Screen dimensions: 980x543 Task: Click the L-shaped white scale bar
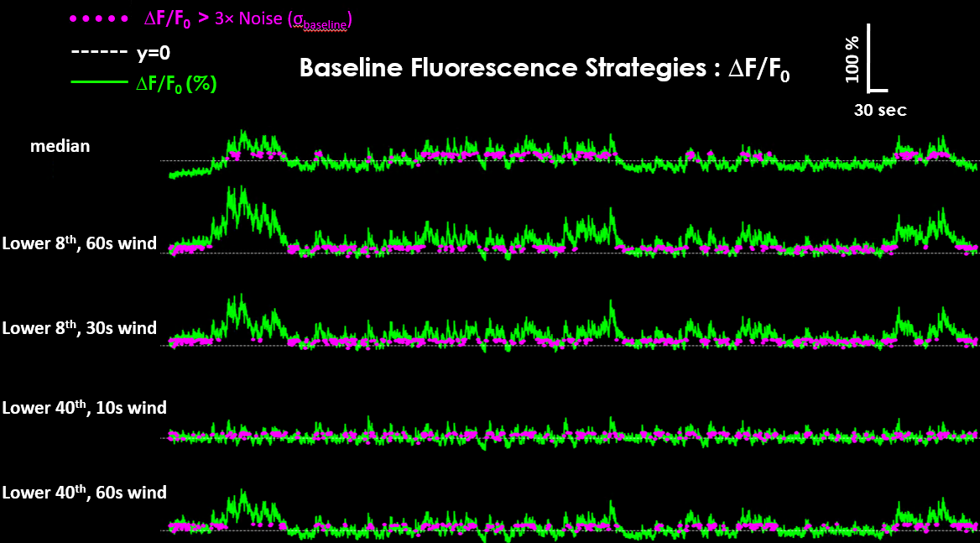pos(878,58)
